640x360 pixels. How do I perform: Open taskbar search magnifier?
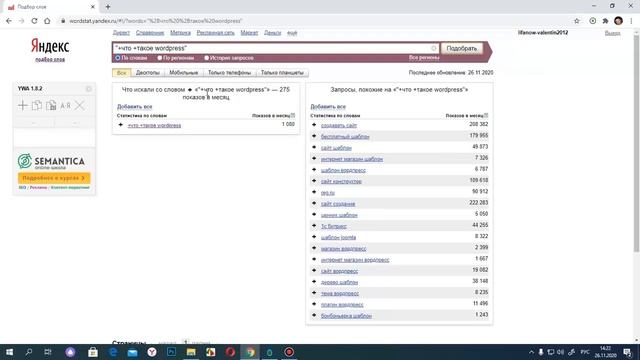pos(29,352)
